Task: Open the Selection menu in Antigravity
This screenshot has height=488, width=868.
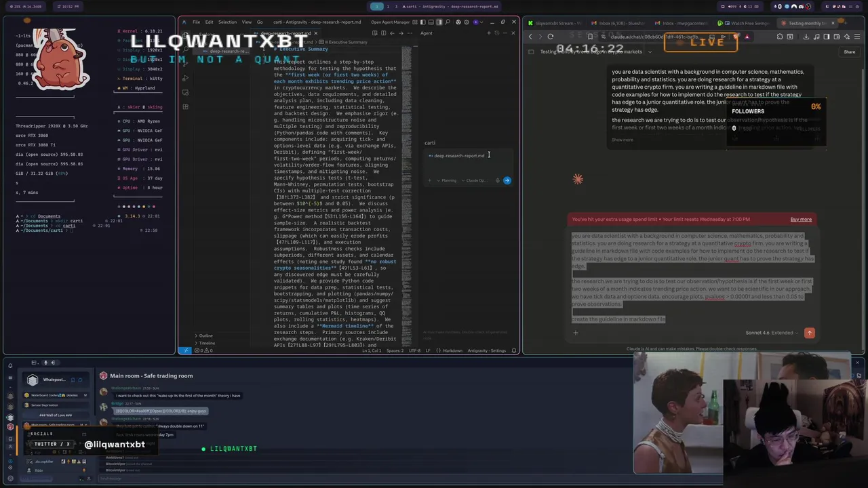Action: tap(227, 22)
